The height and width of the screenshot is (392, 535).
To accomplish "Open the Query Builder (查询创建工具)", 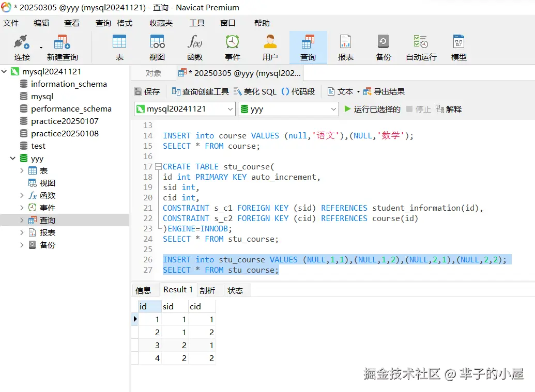I will point(200,91).
